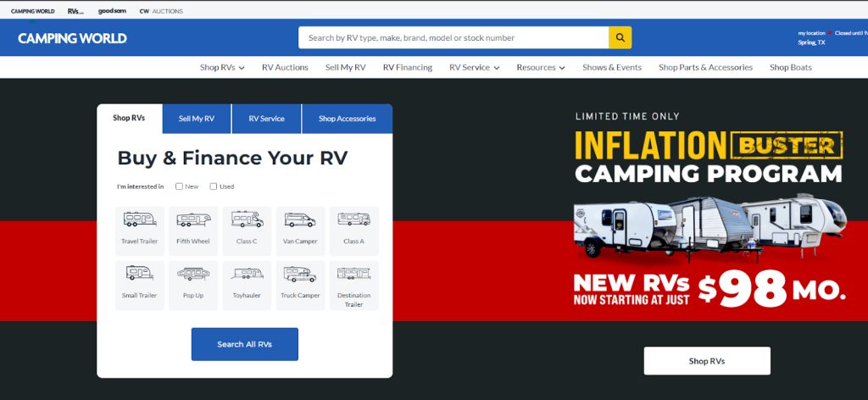Click the "$98 MO." promo text
The image size is (868, 400).
tap(771, 291)
